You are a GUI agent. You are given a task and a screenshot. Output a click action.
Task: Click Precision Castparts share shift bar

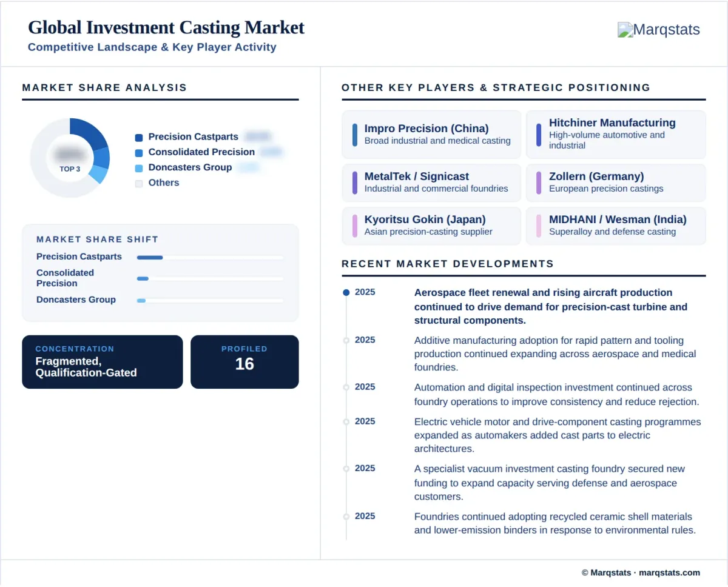(x=210, y=257)
